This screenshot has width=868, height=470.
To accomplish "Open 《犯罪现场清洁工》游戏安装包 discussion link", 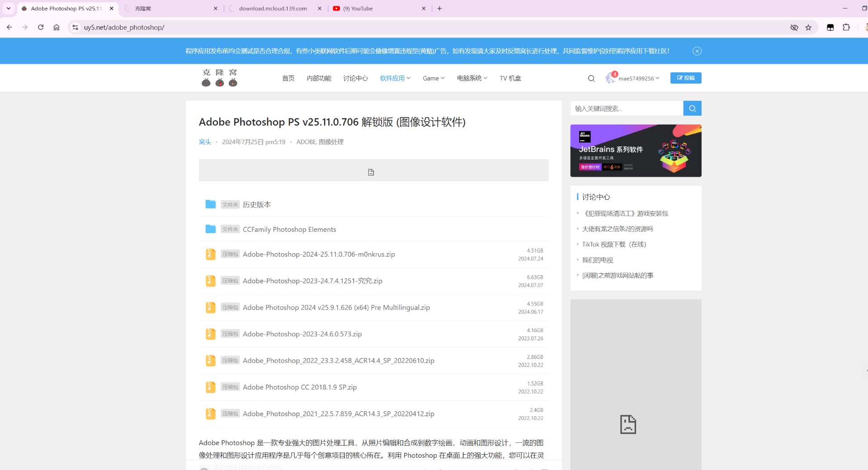I will click(x=625, y=213).
